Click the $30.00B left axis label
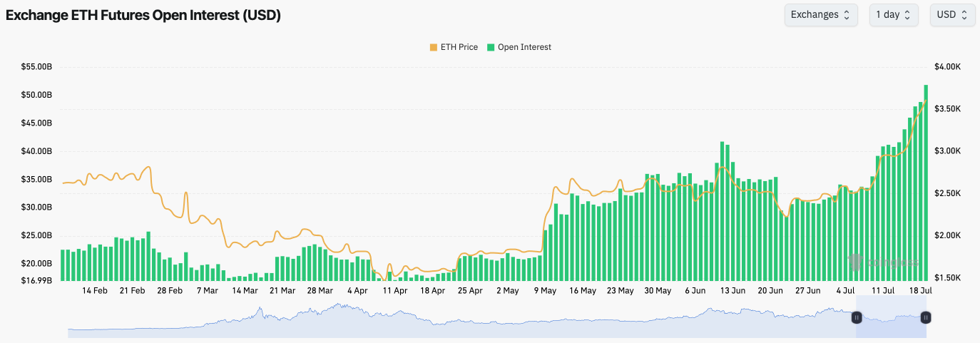This screenshot has height=343, width=980. [x=37, y=208]
